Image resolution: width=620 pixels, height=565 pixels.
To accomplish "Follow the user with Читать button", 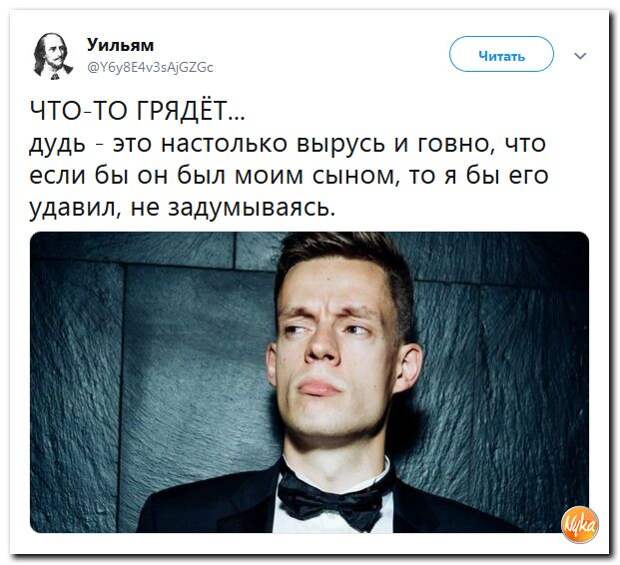I will 501,54.
